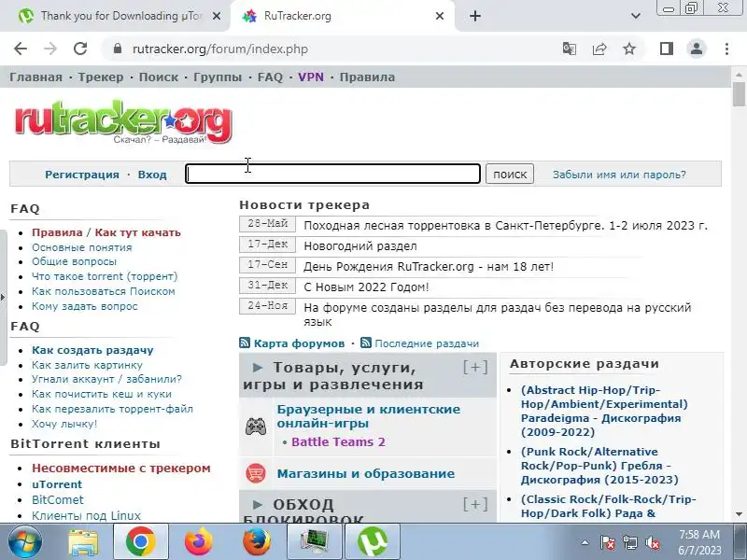Open the Как создать раздачу link
Screen dimensions: 747x560
tap(92, 351)
